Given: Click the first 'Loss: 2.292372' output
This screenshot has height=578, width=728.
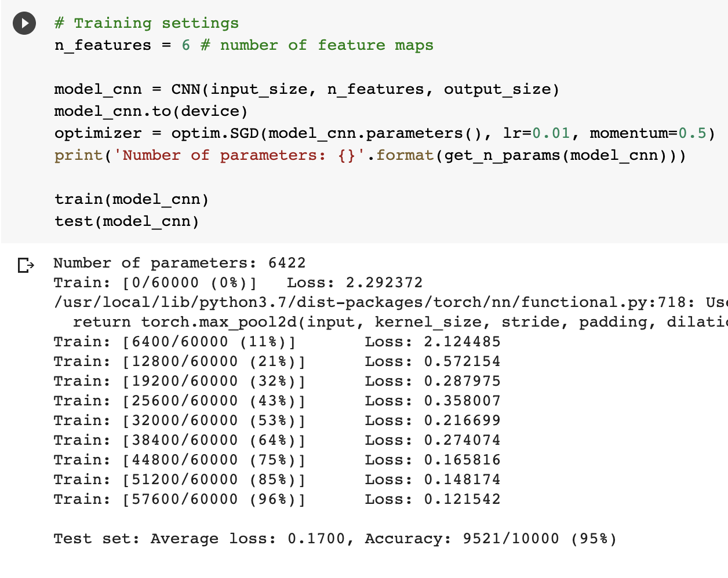Looking at the screenshot, I should [x=354, y=283].
